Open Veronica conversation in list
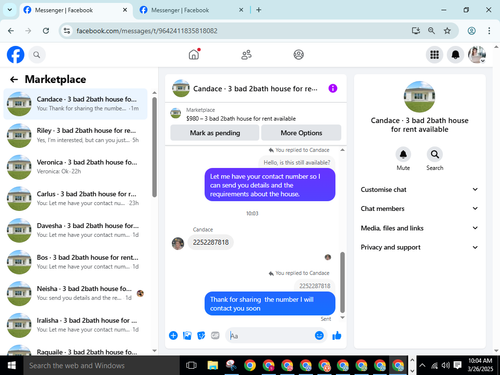Image resolution: width=500 pixels, height=375 pixels. [75, 167]
